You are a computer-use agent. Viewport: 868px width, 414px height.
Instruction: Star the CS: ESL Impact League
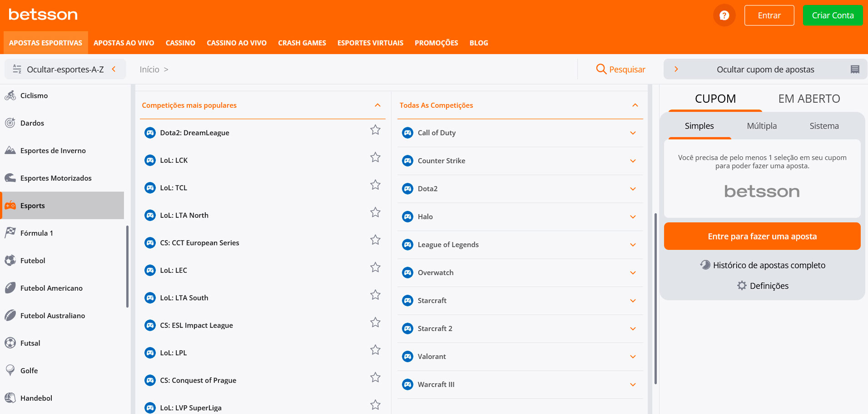(375, 322)
